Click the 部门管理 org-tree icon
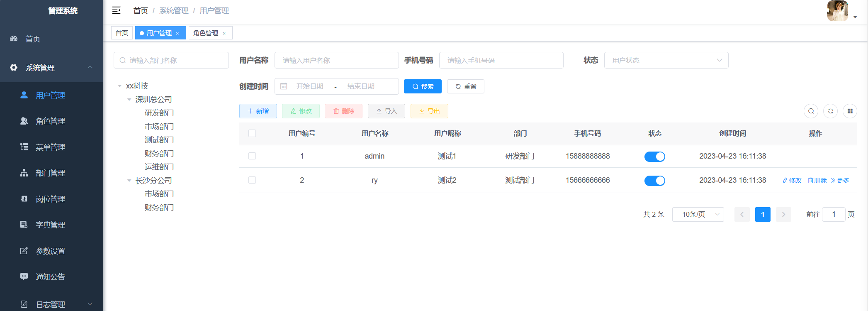868x311 pixels. click(x=24, y=173)
